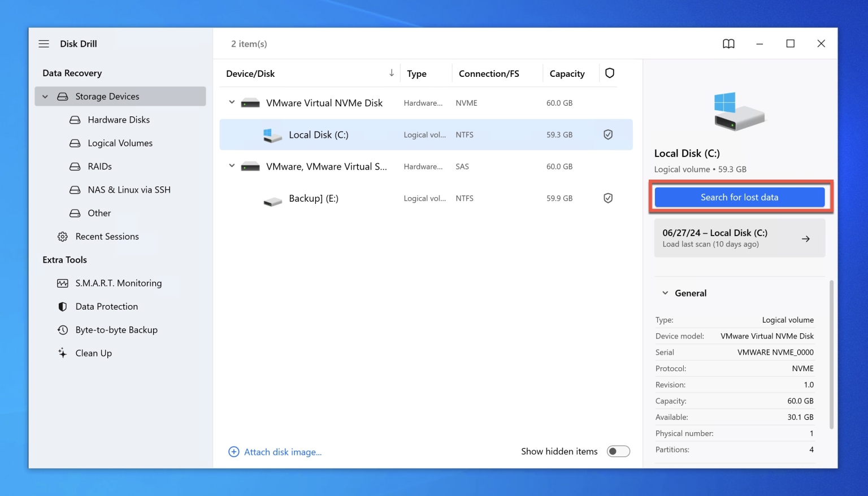Collapse the Storage Devices sidebar group
This screenshot has width=868, height=496.
pos(45,96)
